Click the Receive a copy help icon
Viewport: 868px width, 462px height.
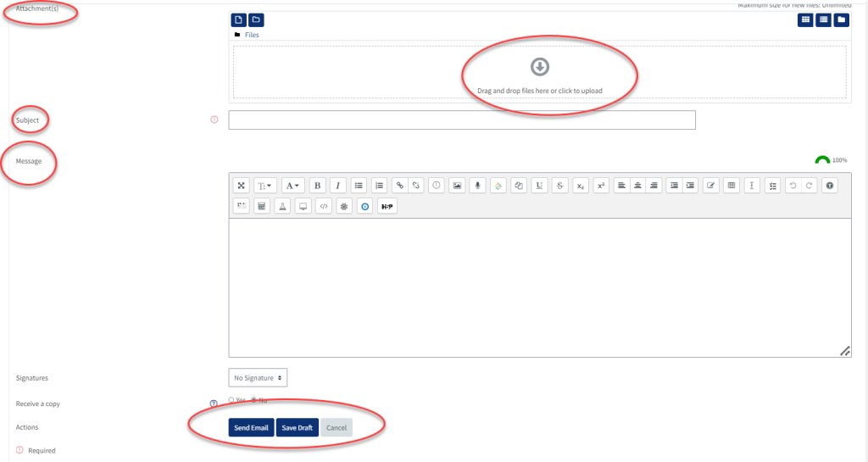(214, 404)
